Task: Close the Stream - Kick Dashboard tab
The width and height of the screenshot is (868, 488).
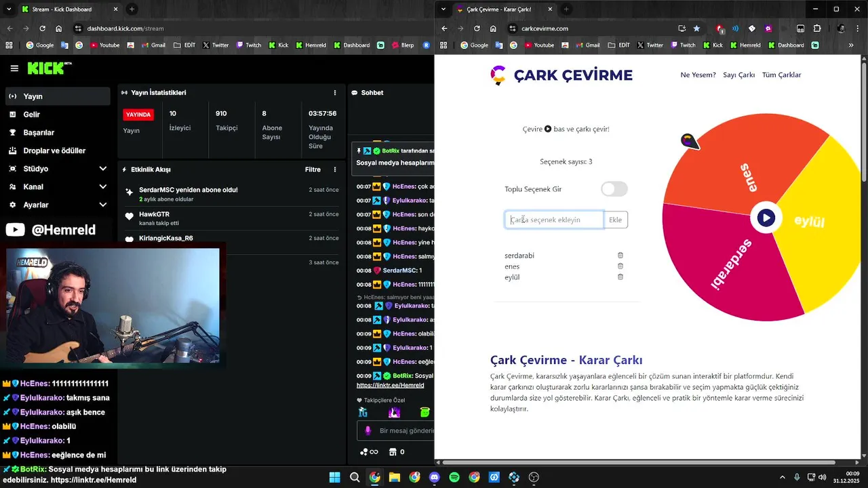Action: [x=115, y=9]
